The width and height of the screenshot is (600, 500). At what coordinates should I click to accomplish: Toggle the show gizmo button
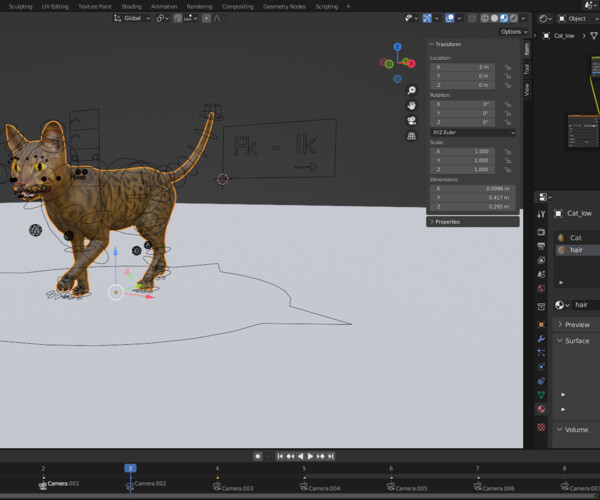[x=427, y=18]
